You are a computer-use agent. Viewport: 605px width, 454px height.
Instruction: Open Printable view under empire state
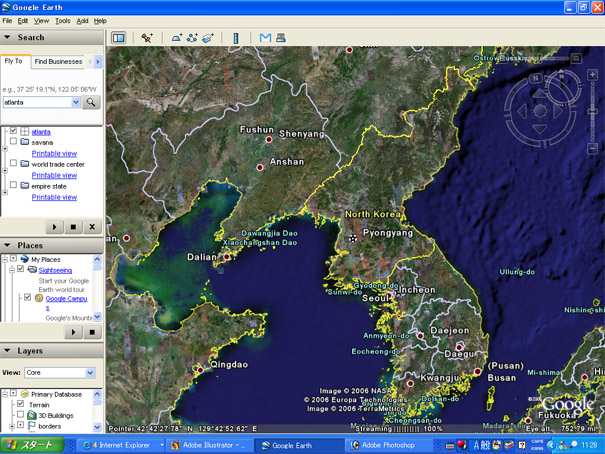54,197
